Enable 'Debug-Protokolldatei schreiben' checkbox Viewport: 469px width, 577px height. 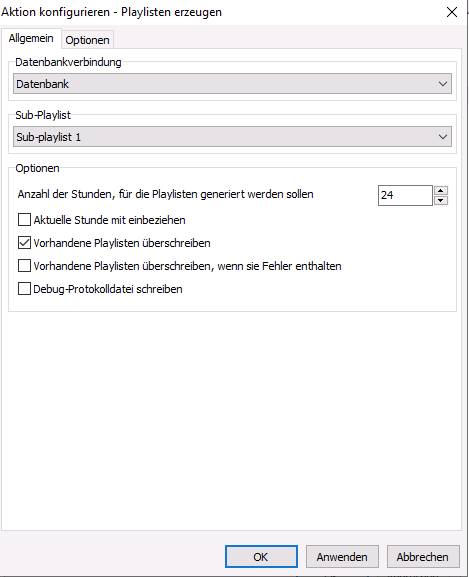tap(24, 289)
